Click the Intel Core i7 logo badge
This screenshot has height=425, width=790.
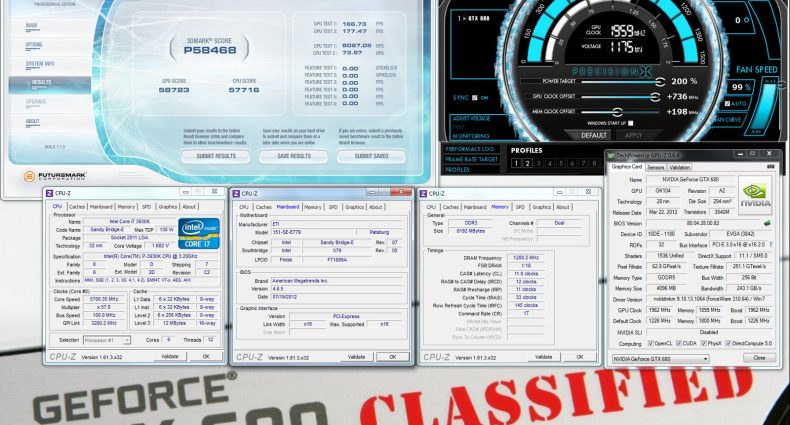(199, 233)
